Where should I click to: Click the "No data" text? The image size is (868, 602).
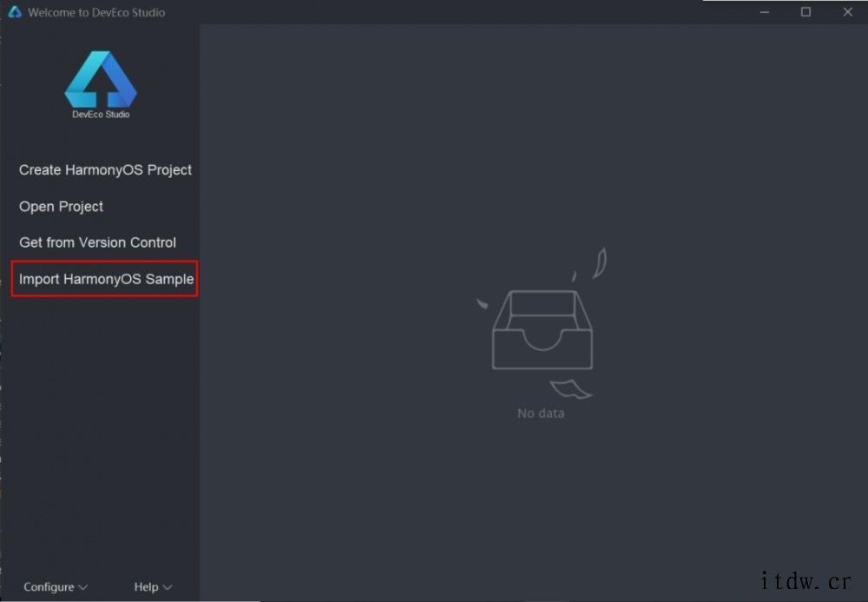[541, 413]
